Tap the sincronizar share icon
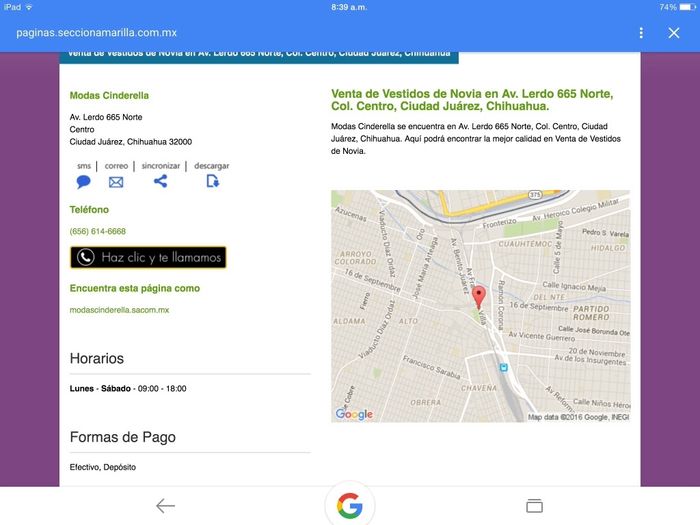Viewport: 700px width, 525px height. 160,181
